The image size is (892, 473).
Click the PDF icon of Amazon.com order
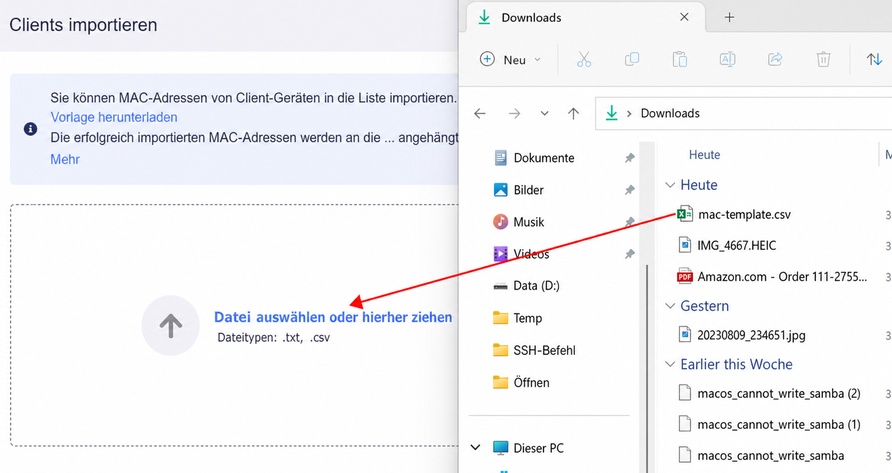point(684,277)
